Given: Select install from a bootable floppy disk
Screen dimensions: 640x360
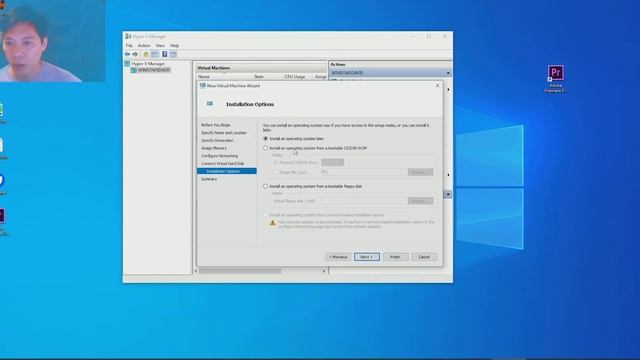Looking at the screenshot, I should pos(266,186).
